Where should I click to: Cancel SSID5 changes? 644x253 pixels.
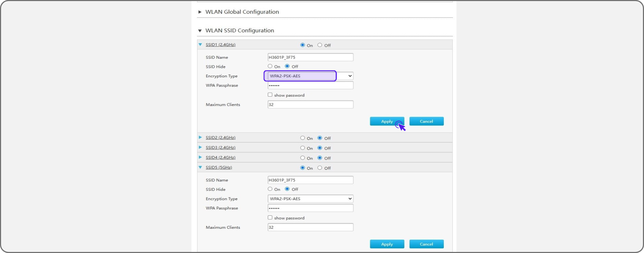point(427,244)
